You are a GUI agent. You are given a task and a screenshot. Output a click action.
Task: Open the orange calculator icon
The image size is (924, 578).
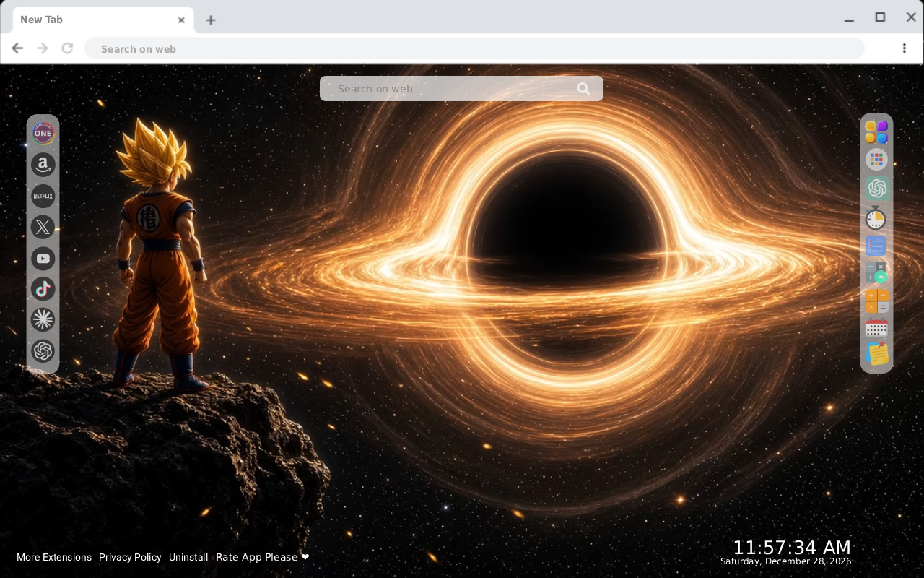pos(876,301)
